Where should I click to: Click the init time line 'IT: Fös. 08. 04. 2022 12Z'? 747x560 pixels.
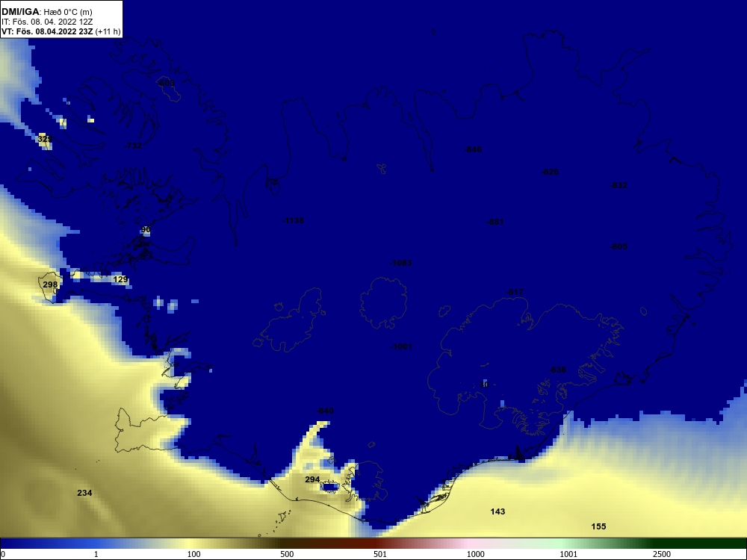coord(46,22)
